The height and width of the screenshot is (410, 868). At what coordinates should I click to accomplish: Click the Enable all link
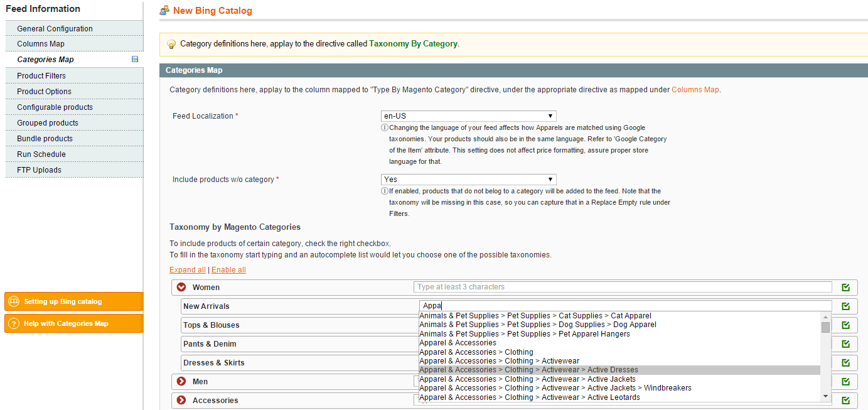click(x=228, y=270)
